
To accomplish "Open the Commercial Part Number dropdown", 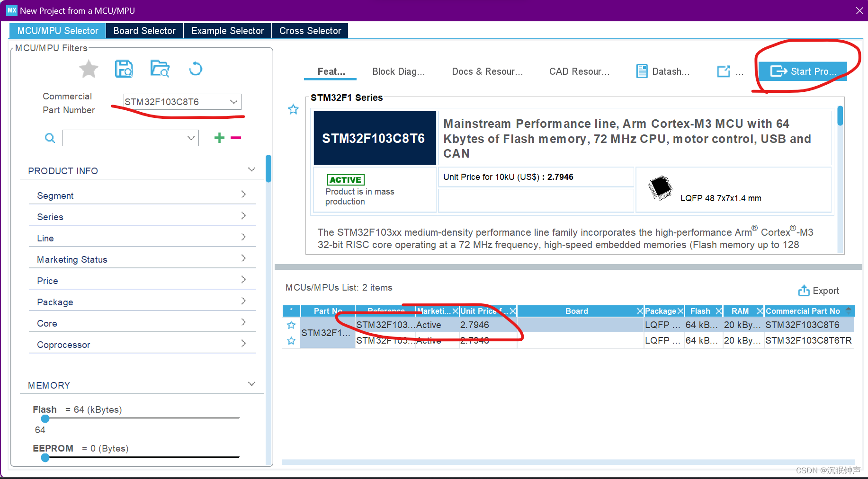I will pos(233,102).
